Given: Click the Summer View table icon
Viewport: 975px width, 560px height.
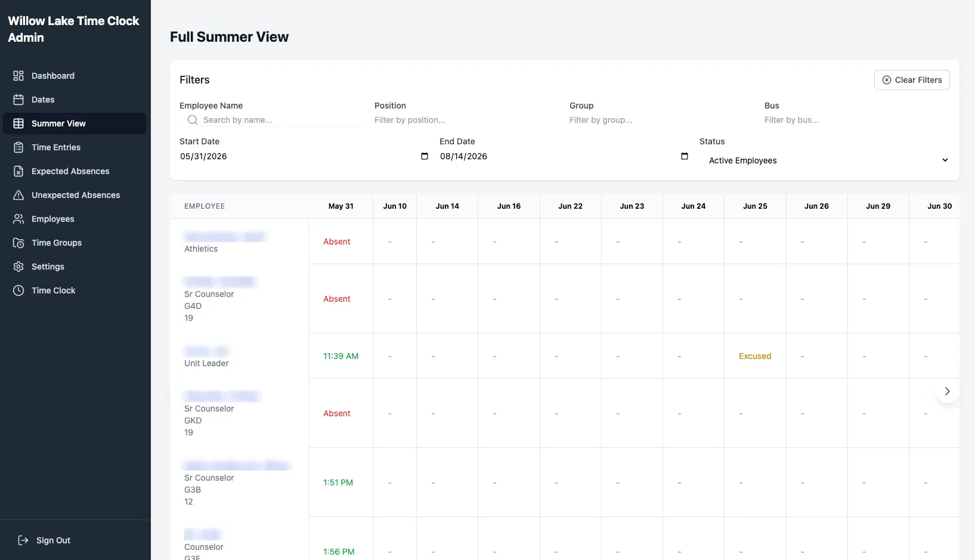Looking at the screenshot, I should 18,123.
